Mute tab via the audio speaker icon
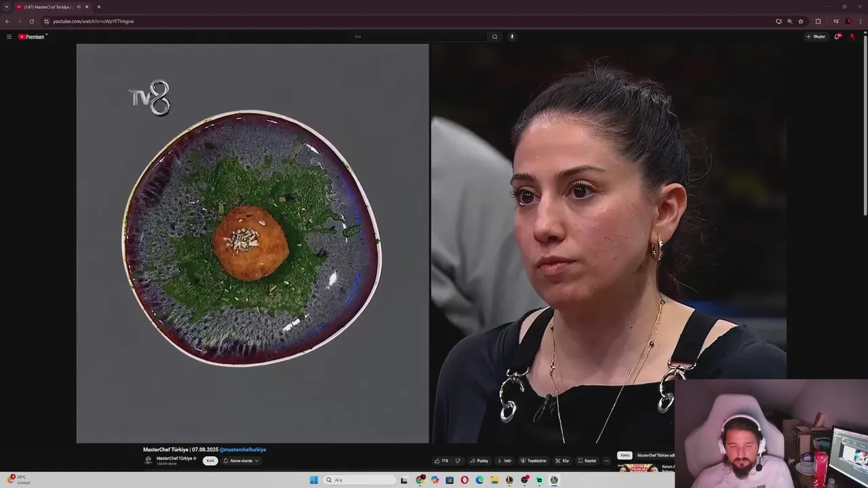The image size is (868, 488). pyautogui.click(x=79, y=7)
